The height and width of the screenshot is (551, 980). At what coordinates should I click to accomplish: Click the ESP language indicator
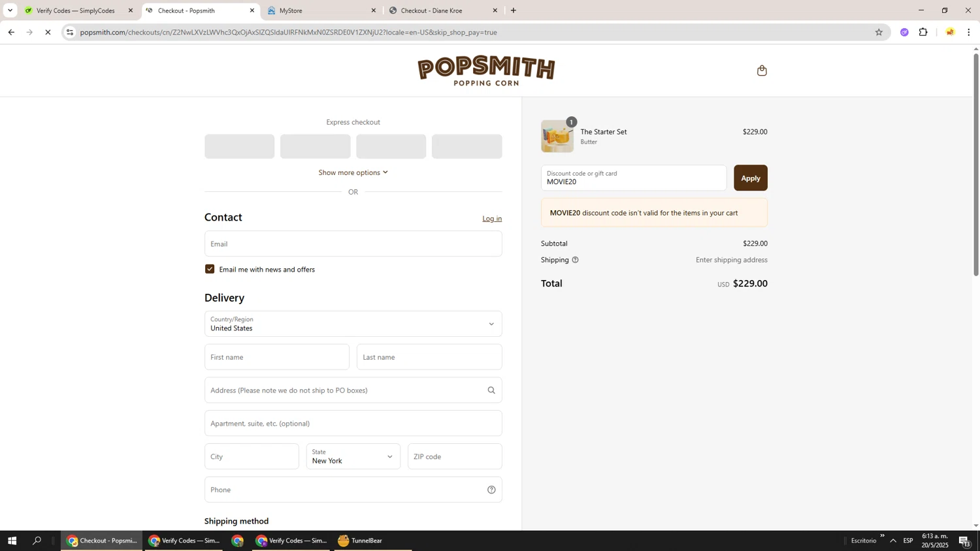[x=908, y=541]
